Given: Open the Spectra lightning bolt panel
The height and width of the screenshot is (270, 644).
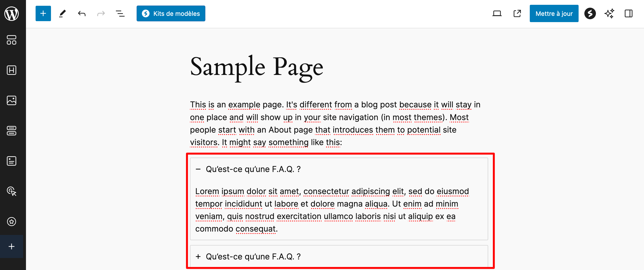Looking at the screenshot, I should pos(590,13).
